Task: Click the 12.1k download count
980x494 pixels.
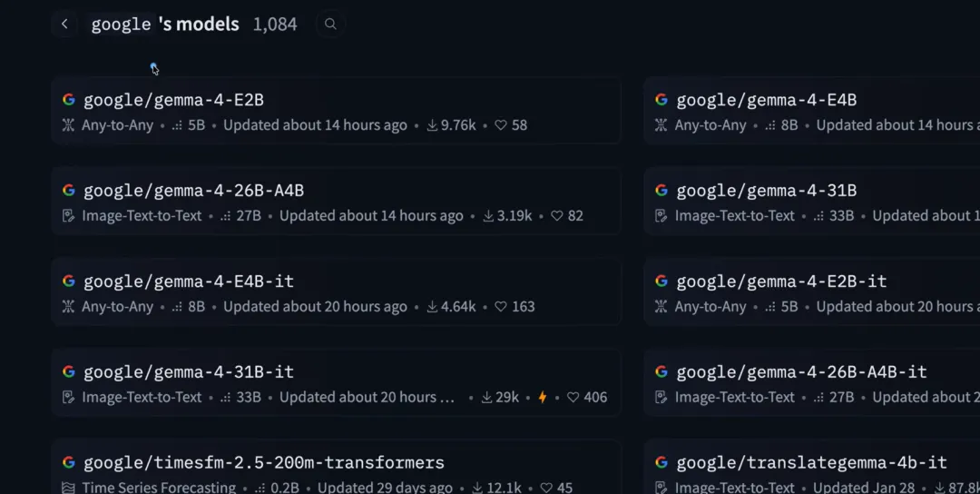Action: [x=503, y=487]
